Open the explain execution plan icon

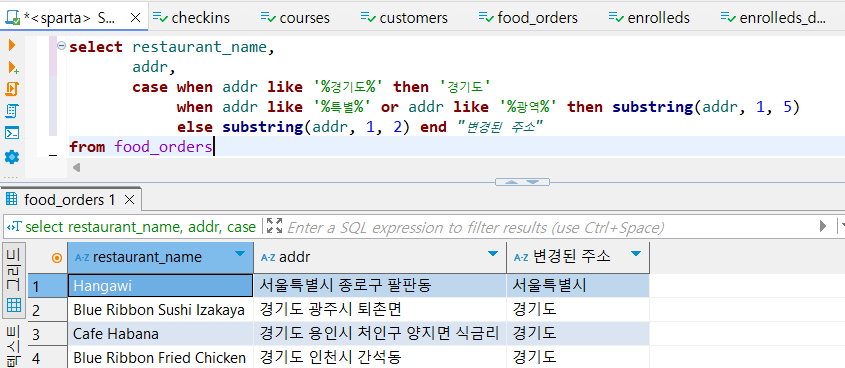click(12, 111)
